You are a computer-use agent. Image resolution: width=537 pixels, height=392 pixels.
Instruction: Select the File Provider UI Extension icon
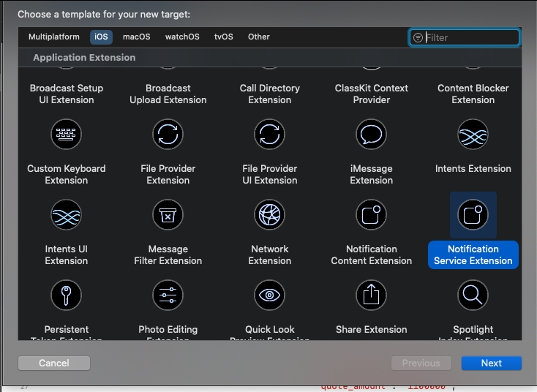click(269, 135)
